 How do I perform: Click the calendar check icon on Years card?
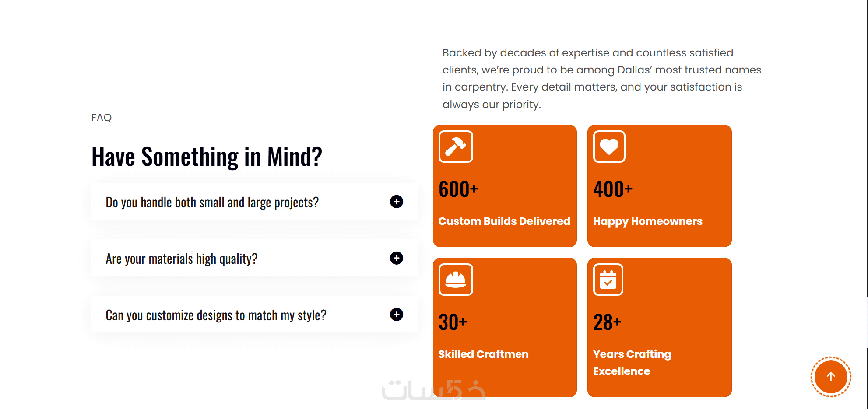608,280
